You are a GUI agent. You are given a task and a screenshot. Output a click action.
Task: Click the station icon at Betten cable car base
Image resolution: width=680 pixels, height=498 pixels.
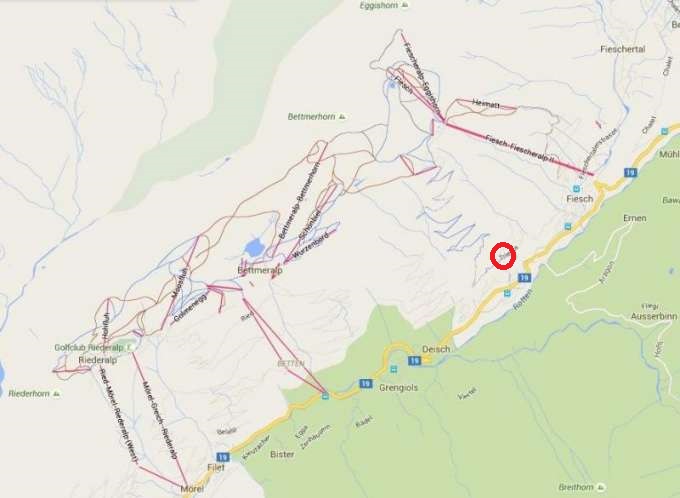[x=325, y=396]
